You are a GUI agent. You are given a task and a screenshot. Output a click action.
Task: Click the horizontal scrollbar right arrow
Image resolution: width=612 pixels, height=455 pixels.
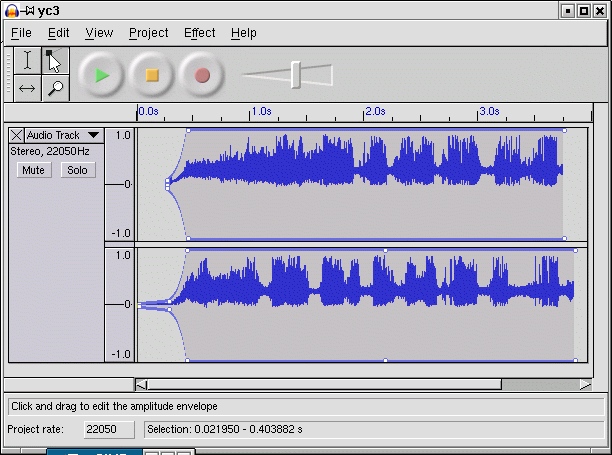(x=585, y=384)
